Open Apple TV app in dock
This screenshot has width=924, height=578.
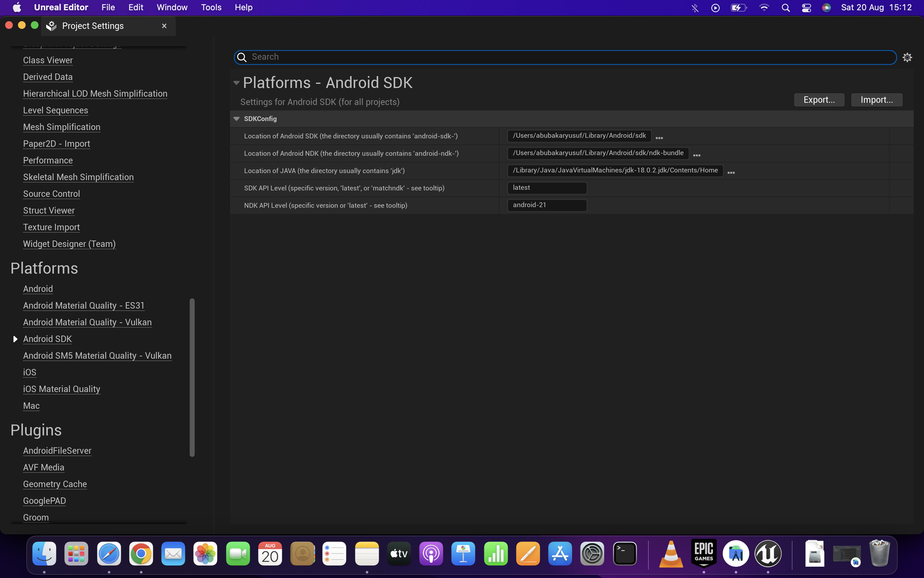(x=399, y=553)
